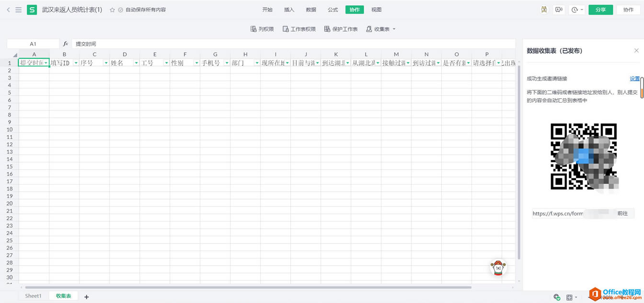Go back using the left arrow icon
Screen dimensions: 644x303
[8, 10]
